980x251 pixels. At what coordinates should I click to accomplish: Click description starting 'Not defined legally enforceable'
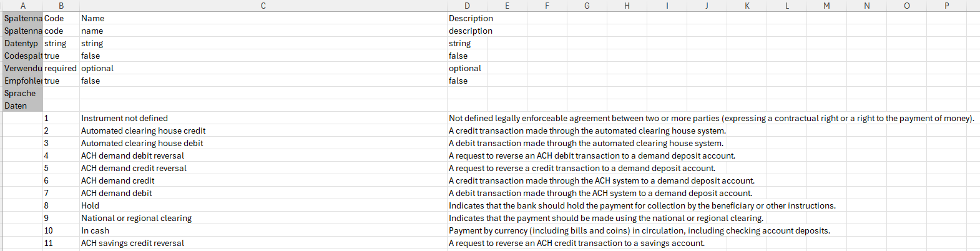(x=711, y=118)
